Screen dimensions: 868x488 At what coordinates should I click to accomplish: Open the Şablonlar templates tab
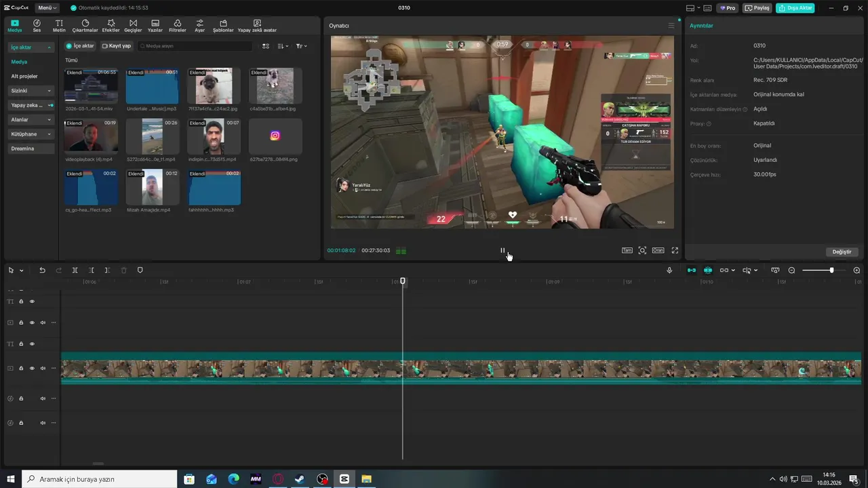pos(223,26)
